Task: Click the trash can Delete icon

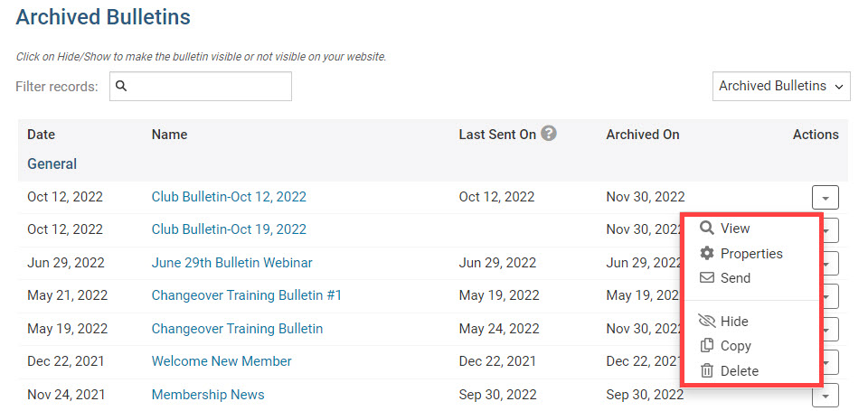Action: pyautogui.click(x=707, y=371)
